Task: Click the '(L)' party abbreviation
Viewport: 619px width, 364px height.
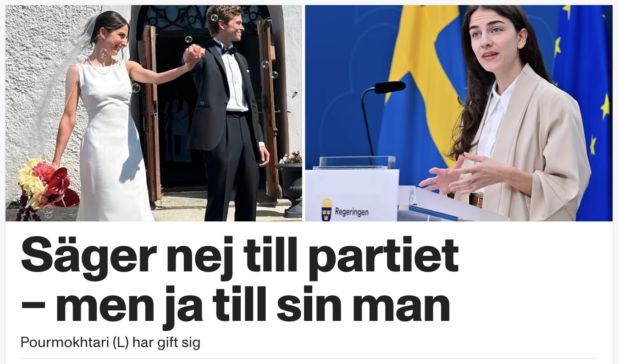Action: coord(121,342)
